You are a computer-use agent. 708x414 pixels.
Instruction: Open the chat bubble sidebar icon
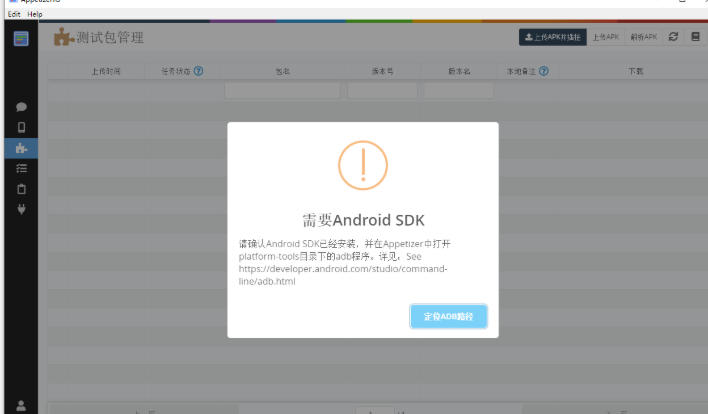tap(21, 107)
